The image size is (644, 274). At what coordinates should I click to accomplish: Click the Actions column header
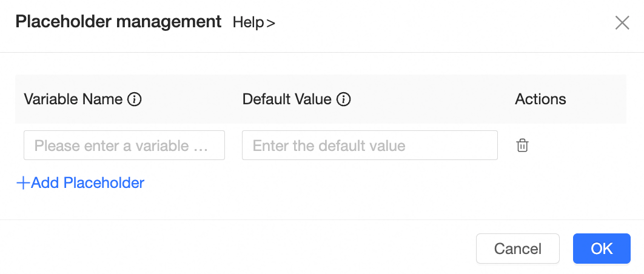click(540, 99)
